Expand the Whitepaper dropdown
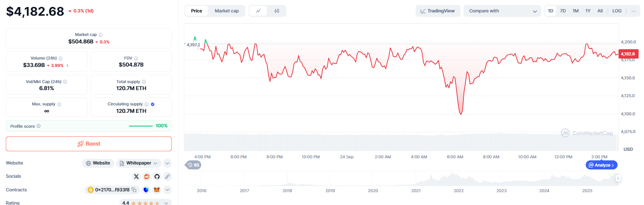This screenshot has width=644, height=205. pyautogui.click(x=139, y=163)
